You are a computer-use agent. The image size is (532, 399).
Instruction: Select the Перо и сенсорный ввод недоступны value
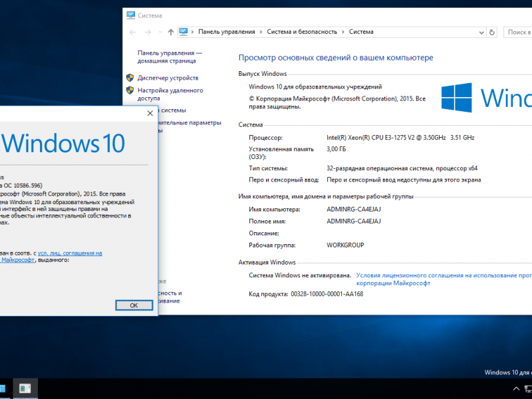click(x=404, y=180)
